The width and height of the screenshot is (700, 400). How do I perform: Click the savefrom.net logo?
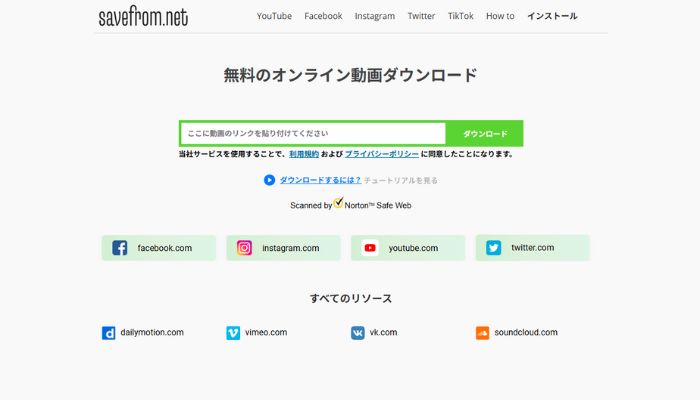pos(143,17)
